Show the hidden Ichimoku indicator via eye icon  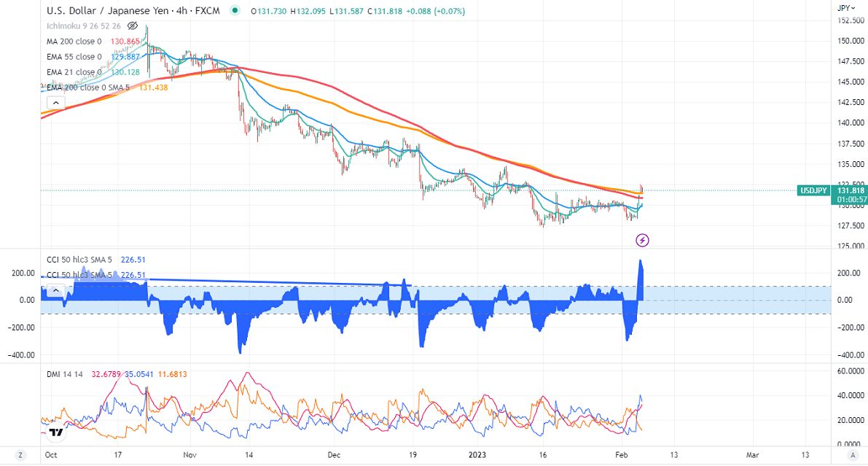[x=133, y=25]
